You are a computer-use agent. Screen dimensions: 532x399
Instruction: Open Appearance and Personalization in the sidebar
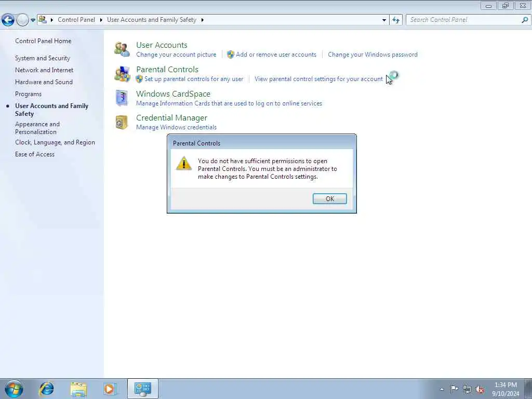pyautogui.click(x=37, y=128)
